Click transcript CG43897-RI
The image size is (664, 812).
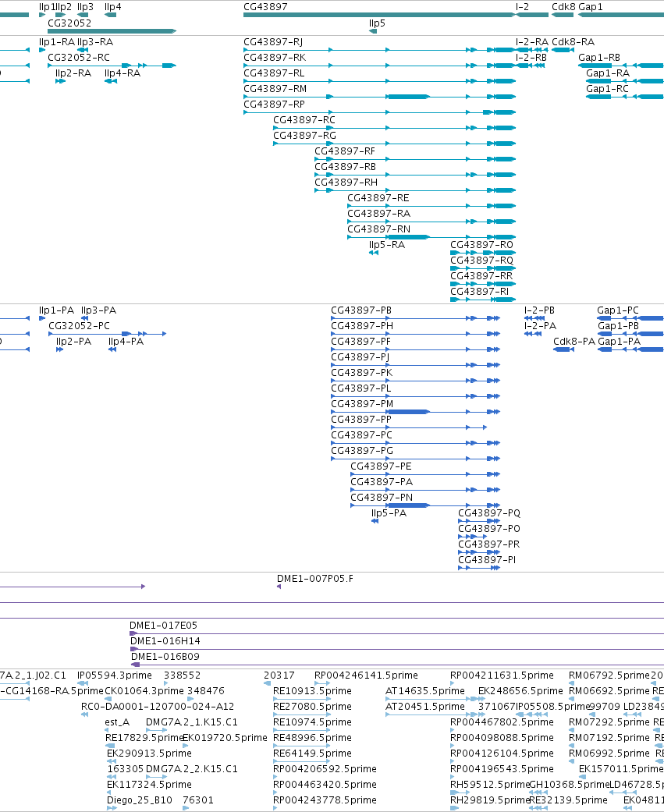click(x=480, y=290)
